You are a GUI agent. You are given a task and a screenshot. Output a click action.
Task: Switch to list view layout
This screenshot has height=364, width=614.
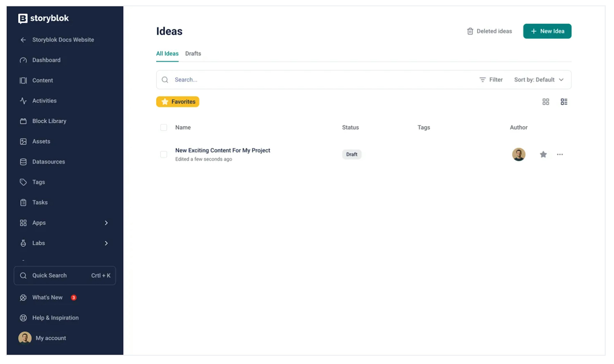(x=564, y=102)
